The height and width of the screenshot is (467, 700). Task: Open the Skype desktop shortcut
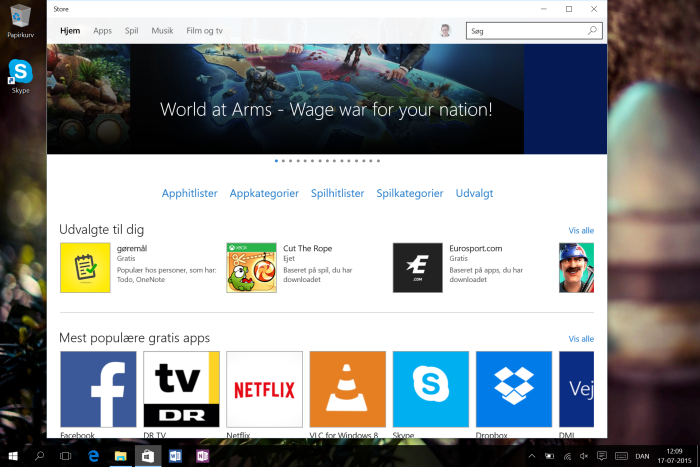pos(20,76)
